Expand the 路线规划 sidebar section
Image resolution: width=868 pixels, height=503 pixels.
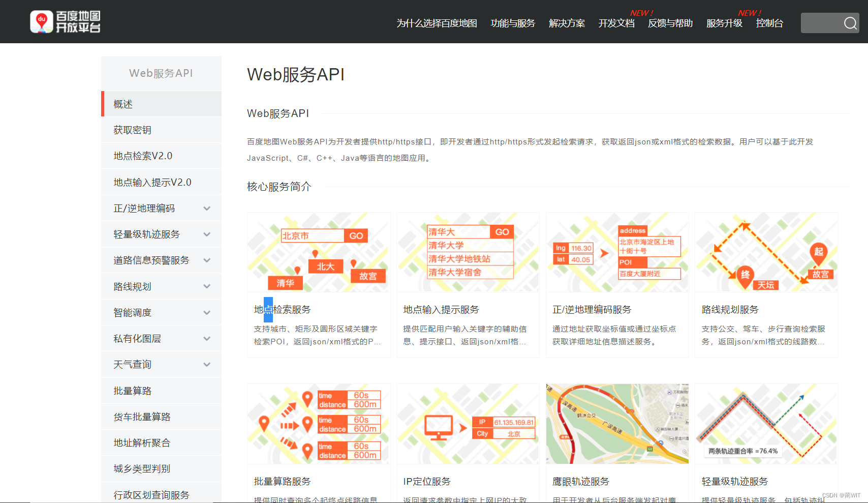tap(207, 286)
